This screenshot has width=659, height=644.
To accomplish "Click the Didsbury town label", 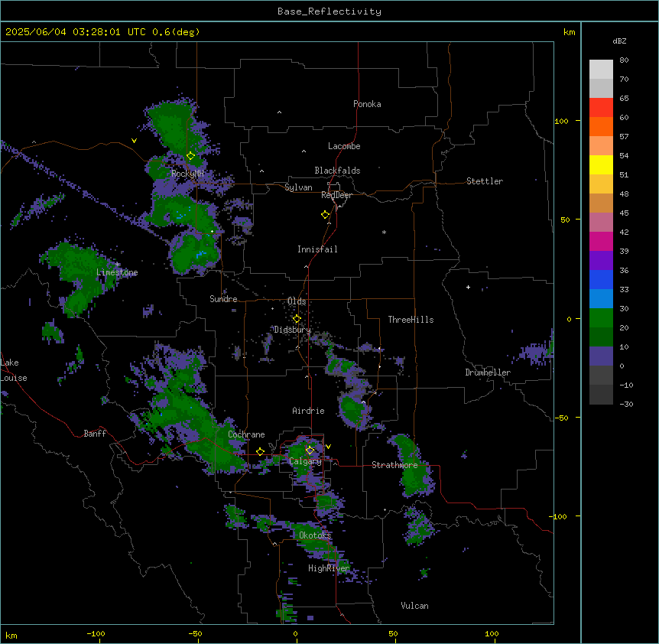I will [x=293, y=330].
